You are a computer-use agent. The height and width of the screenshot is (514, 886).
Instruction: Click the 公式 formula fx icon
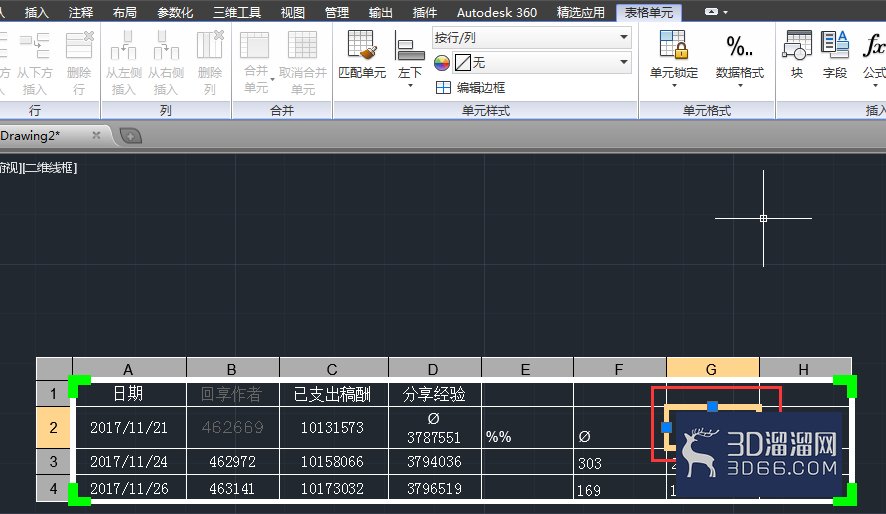(x=874, y=46)
